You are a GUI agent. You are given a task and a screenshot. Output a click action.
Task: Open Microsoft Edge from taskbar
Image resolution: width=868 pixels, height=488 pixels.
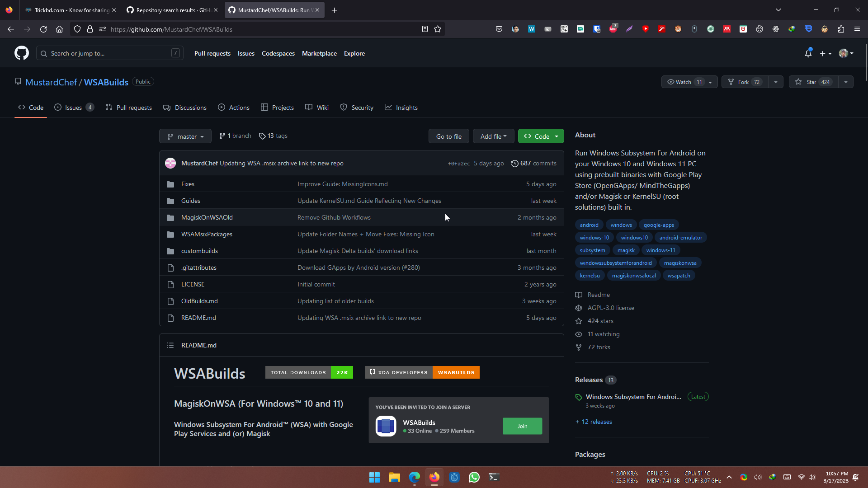tap(415, 477)
